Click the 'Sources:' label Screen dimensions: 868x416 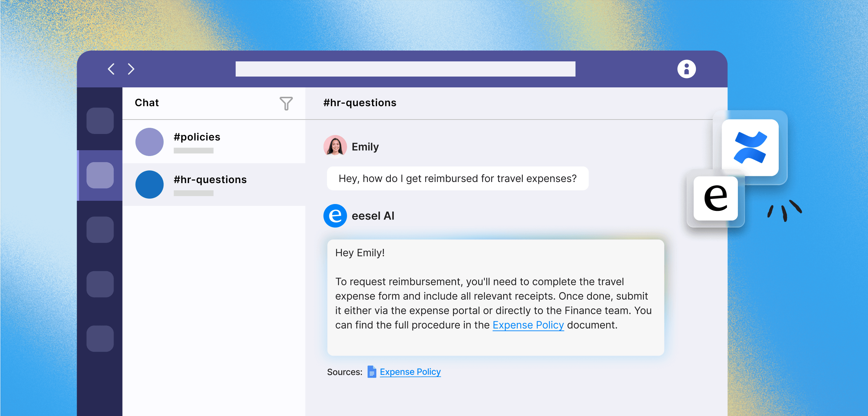click(345, 372)
